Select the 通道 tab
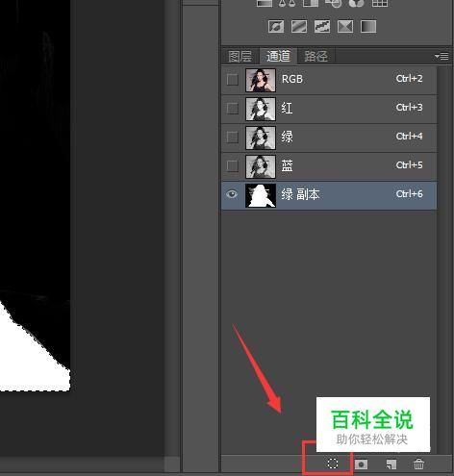454x476 pixels. coord(278,56)
